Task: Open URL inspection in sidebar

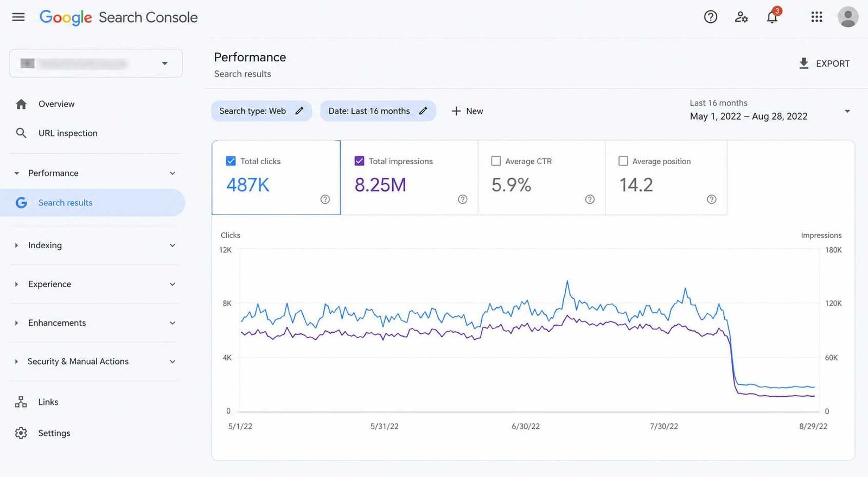Action: pos(68,133)
